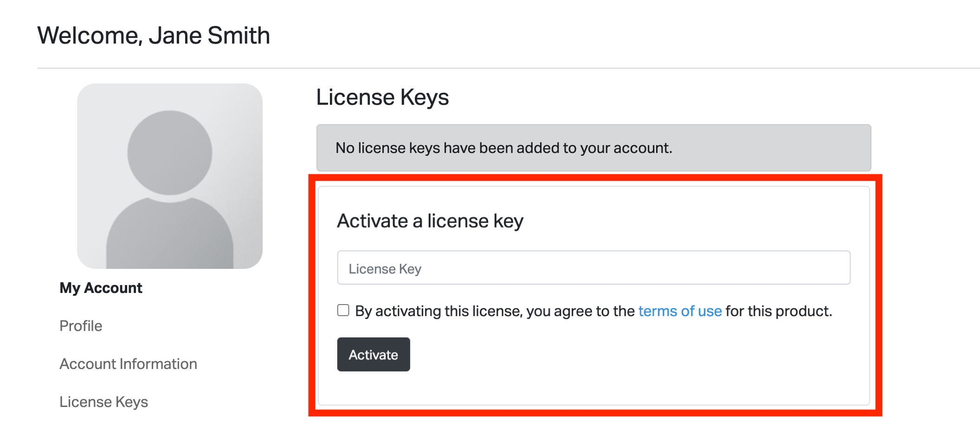Screen dimensions: 980x445
Task: Click the 'Welcome, Jane Smith' heading
Action: [x=154, y=36]
